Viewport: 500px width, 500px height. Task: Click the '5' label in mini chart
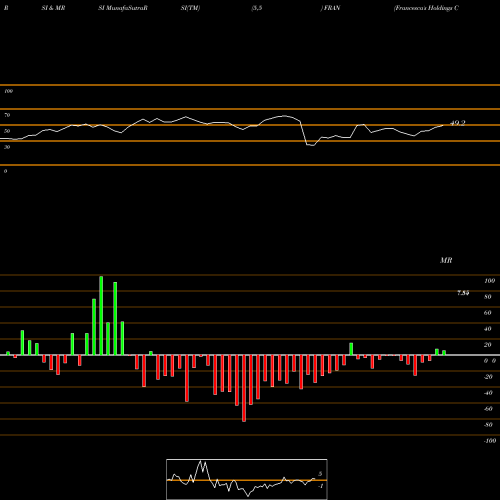[320, 474]
